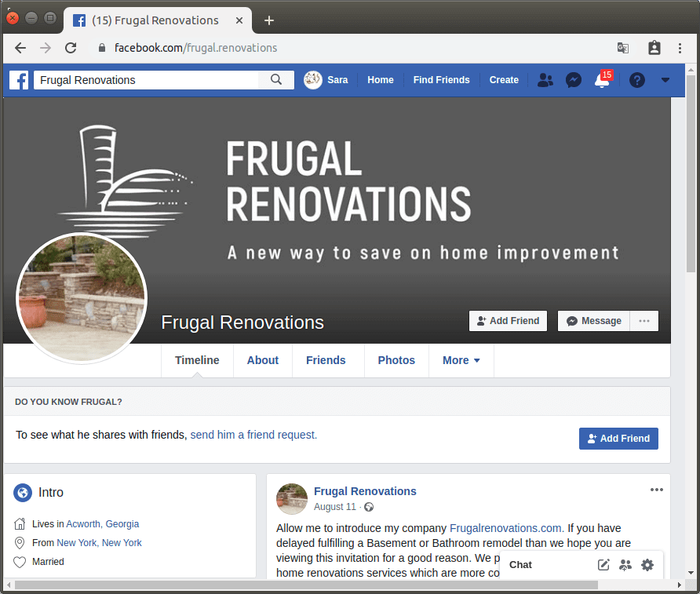Click the address bar URL
Viewport: 700px width, 594px height.
195,48
